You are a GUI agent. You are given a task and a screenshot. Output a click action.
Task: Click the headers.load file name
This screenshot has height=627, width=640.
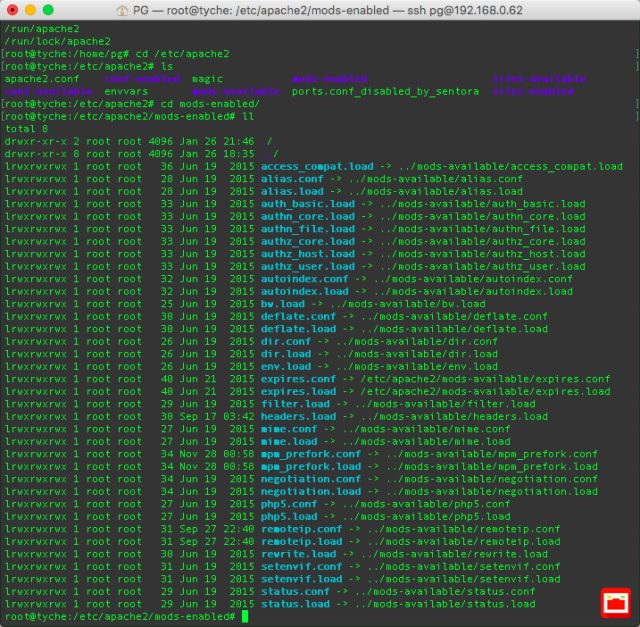tap(298, 417)
